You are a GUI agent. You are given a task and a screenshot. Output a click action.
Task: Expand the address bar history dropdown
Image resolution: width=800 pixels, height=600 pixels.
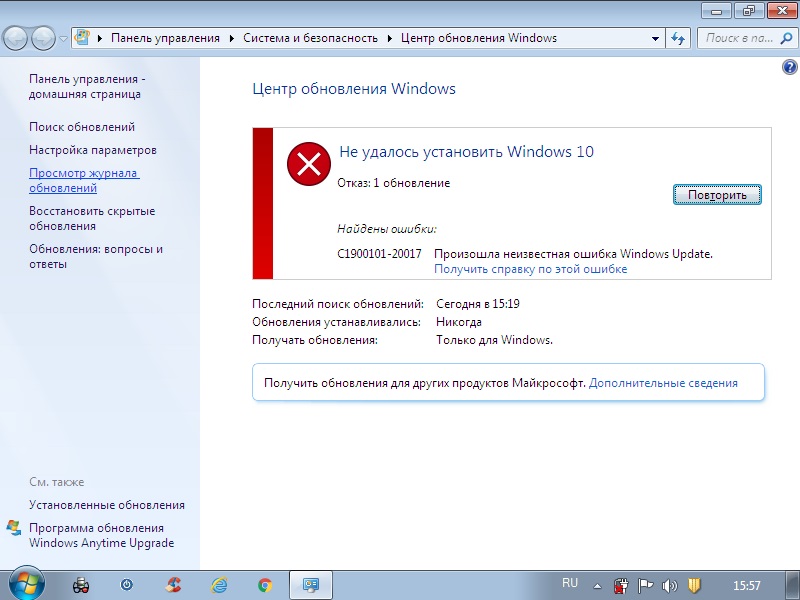click(x=655, y=38)
